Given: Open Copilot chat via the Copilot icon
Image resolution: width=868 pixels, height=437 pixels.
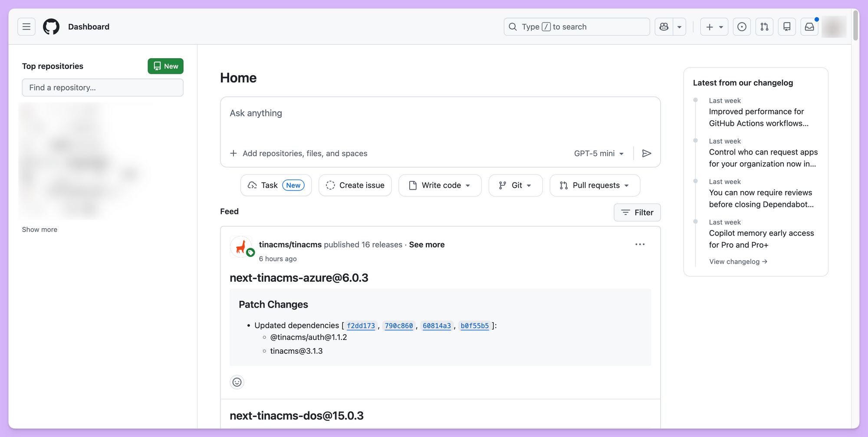Looking at the screenshot, I should pos(664,26).
